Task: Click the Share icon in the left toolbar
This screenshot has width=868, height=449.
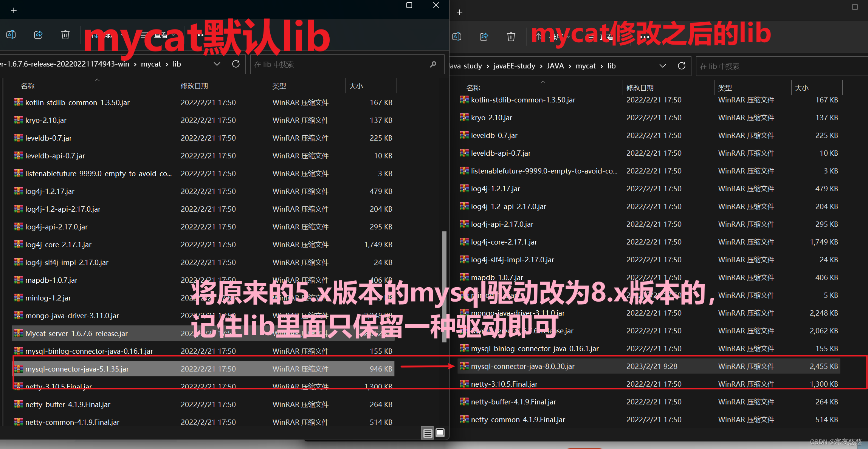Action: click(x=38, y=34)
